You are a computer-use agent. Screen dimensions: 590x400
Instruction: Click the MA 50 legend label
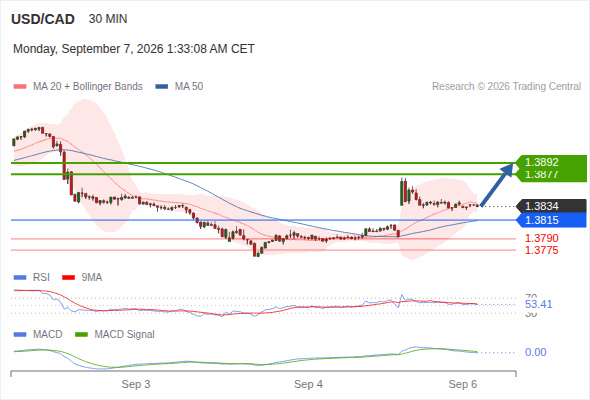[189, 87]
